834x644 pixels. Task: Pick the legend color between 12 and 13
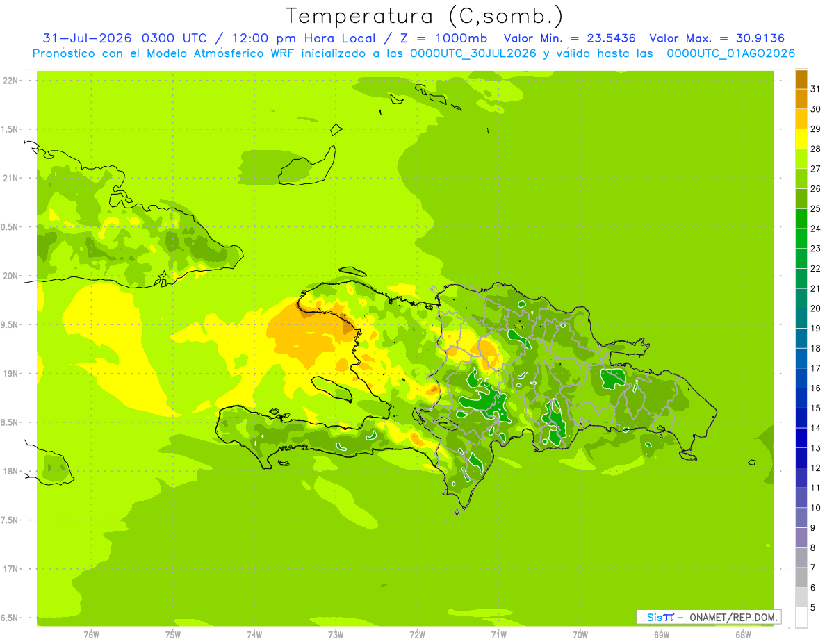pos(801,458)
